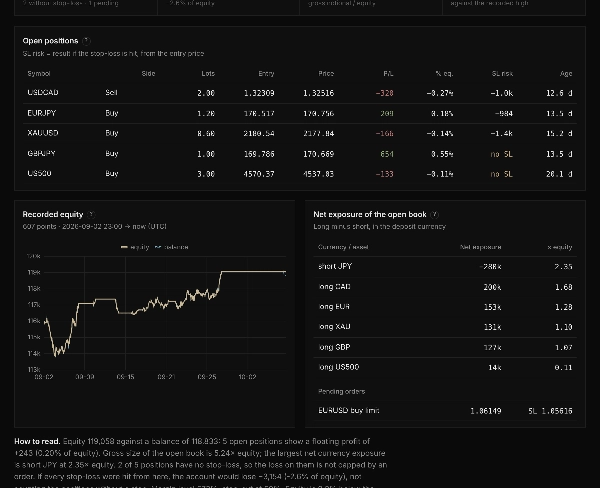Viewport: 600px width, 488px height.
Task: Sort positions by % eq. column header
Action: point(444,73)
